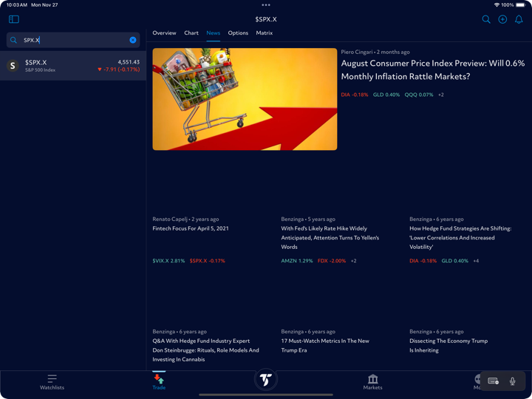Image resolution: width=532 pixels, height=399 pixels.
Task: Tap the floating keyboard icon
Action: click(493, 381)
